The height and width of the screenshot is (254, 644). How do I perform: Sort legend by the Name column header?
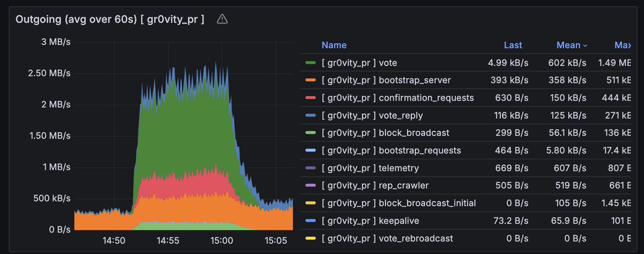pos(334,45)
